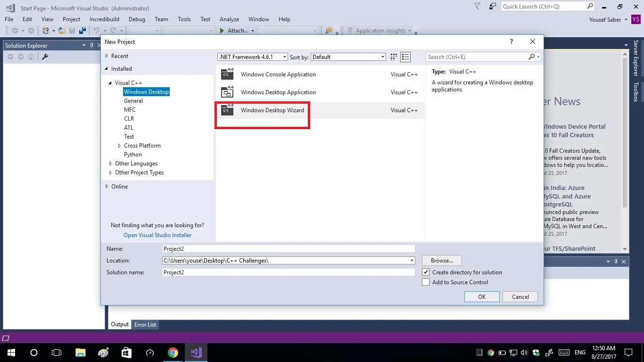
Task: Collapse the Installed section
Action: (x=107, y=69)
